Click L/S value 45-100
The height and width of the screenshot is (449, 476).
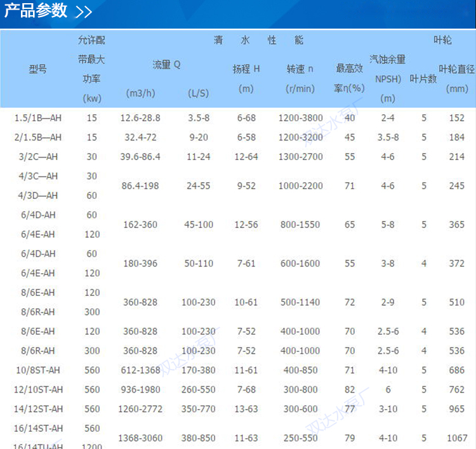click(199, 225)
